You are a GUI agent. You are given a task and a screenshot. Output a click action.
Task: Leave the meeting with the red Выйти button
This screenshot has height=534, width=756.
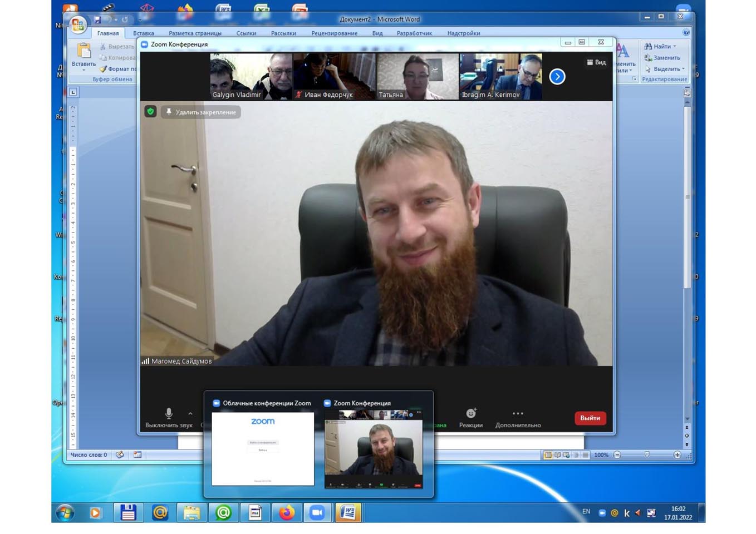coord(590,418)
